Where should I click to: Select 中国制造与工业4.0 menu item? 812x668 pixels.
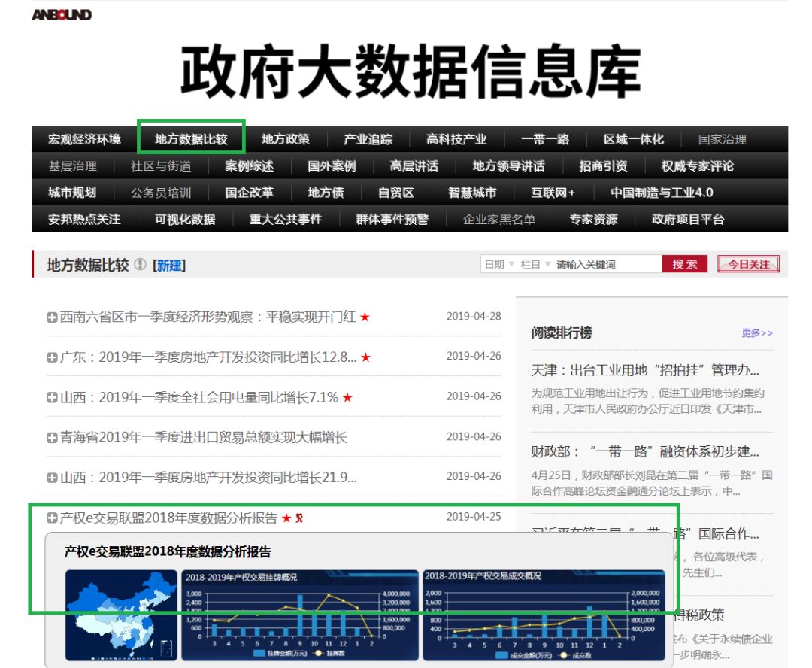coord(662,193)
